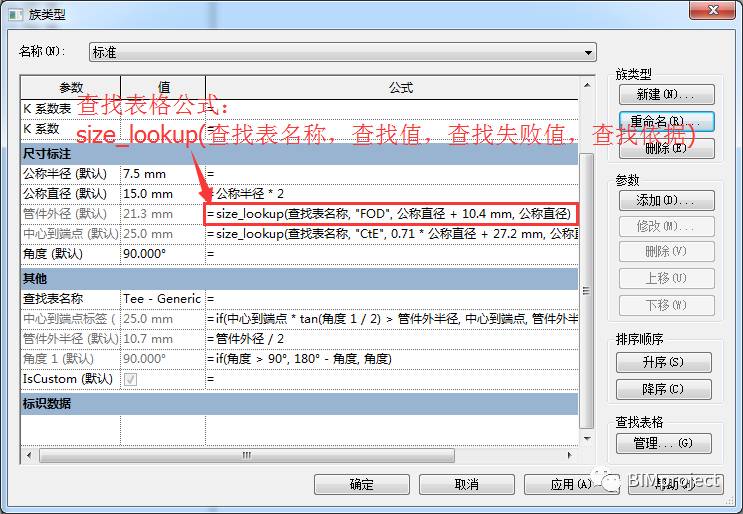
Task: Click the 新建(N) button
Action: click(x=666, y=94)
